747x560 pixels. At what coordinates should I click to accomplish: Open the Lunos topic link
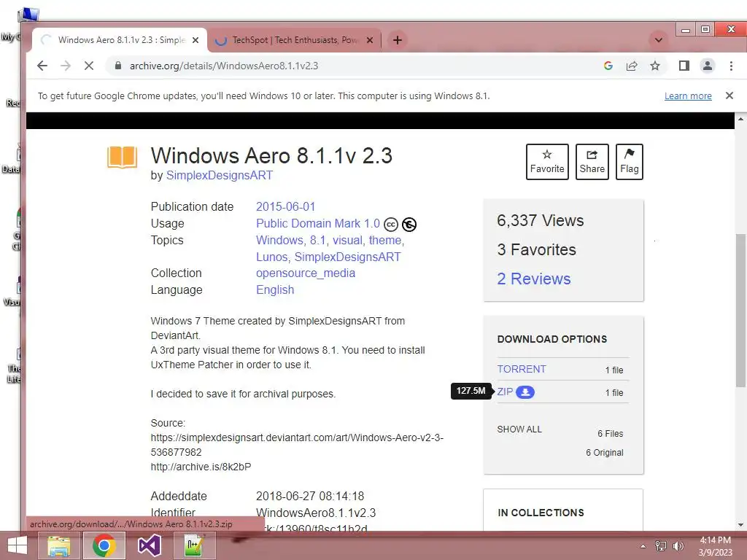[x=273, y=257]
